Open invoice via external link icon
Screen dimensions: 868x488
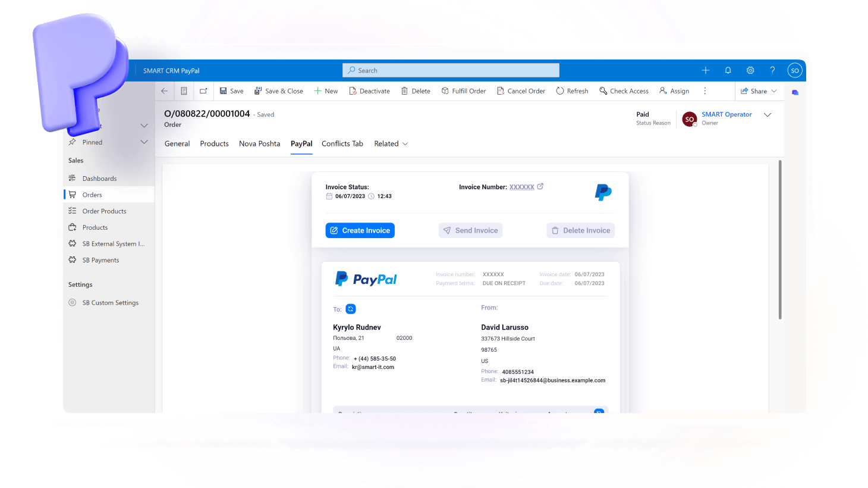point(540,186)
